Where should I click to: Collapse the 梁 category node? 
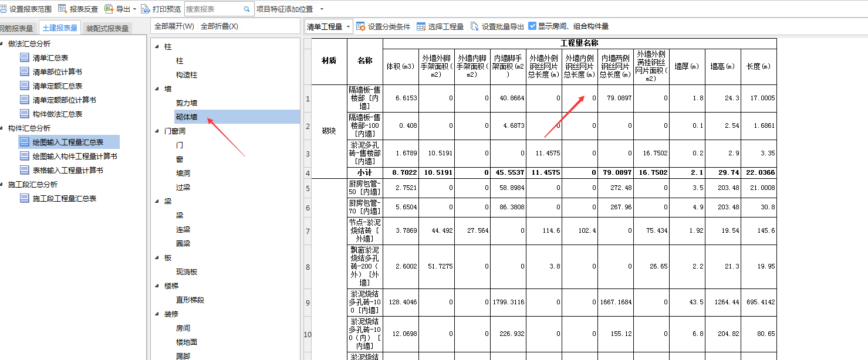pyautogui.click(x=157, y=202)
